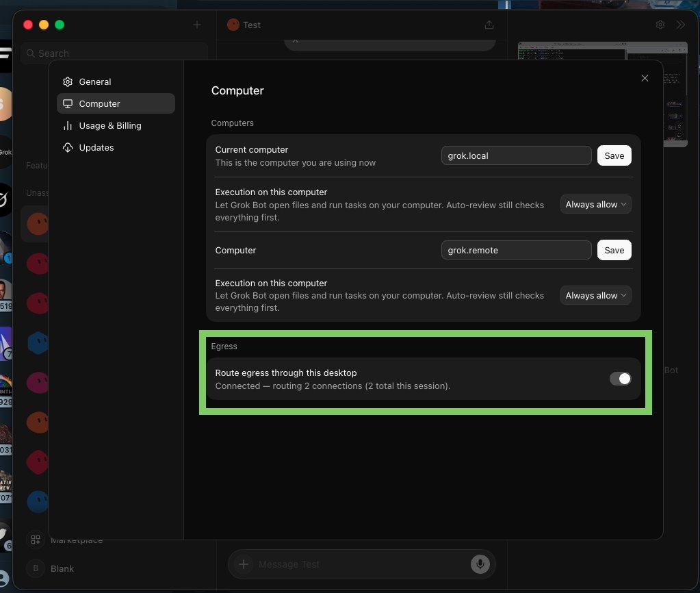Viewport: 700px width, 593px height.
Task: Open Always allow dropdown below grok.remote
Action: 595,295
